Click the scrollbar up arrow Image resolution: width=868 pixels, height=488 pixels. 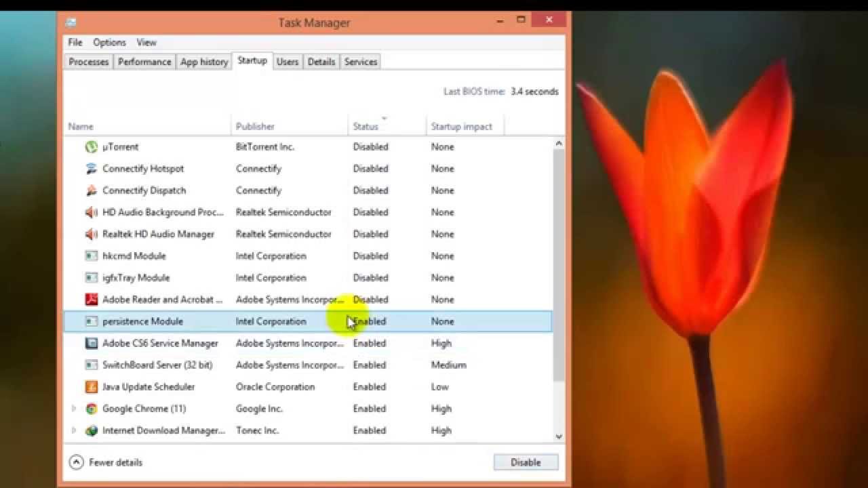point(559,143)
